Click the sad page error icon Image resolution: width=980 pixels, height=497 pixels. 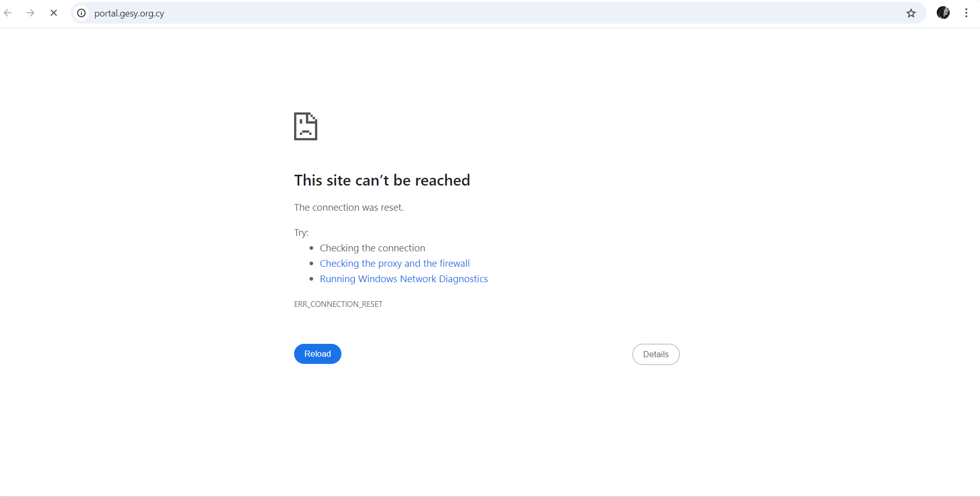pyautogui.click(x=305, y=126)
